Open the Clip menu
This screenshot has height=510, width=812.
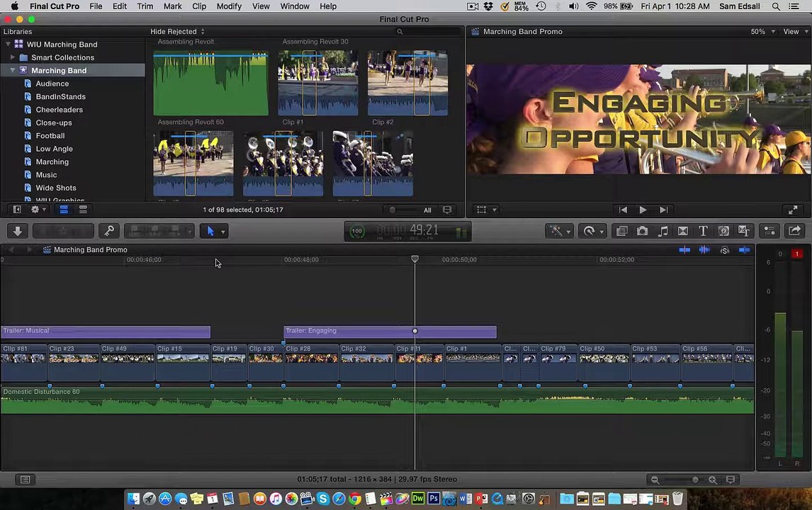[x=199, y=6]
